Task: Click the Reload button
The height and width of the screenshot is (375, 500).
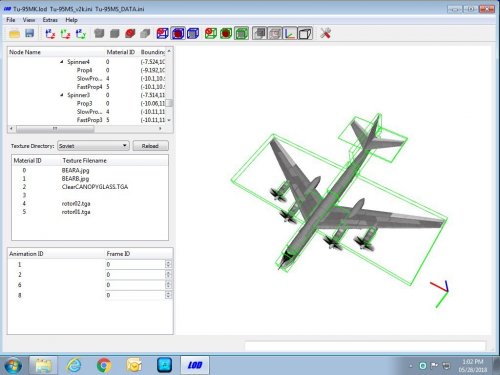Action: point(150,146)
